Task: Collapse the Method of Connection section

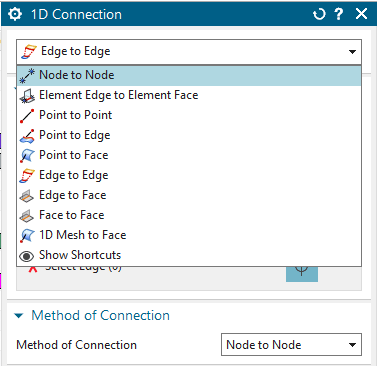Action: (x=19, y=315)
